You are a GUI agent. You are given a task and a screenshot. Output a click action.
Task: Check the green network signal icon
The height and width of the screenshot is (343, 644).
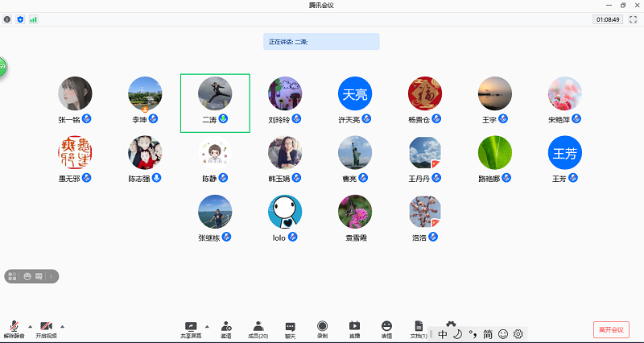(x=33, y=19)
